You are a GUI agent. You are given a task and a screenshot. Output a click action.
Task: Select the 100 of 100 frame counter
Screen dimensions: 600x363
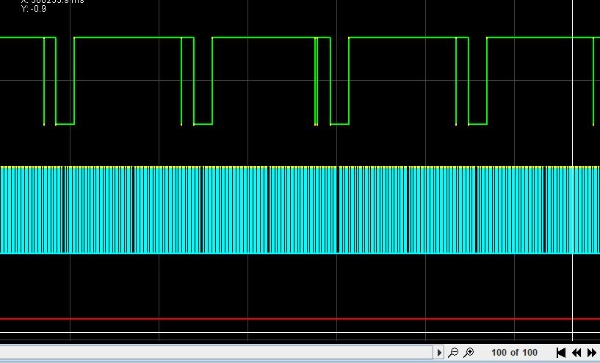coord(514,352)
